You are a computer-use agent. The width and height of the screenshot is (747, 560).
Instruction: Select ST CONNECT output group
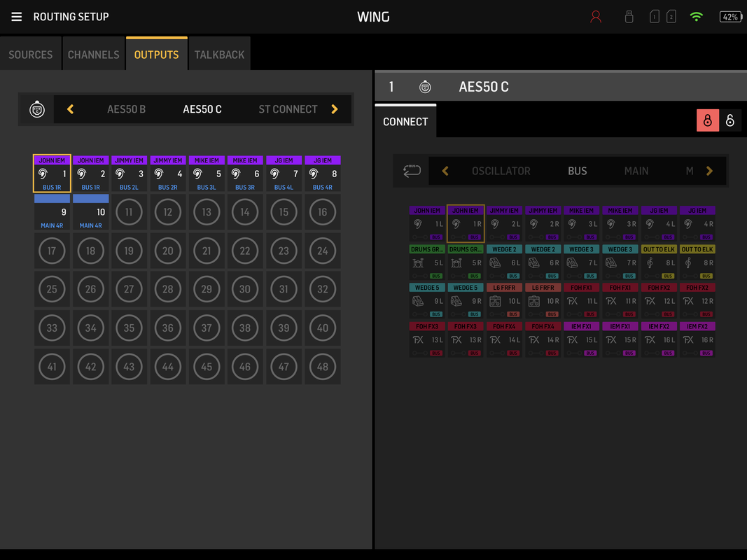[x=288, y=109]
